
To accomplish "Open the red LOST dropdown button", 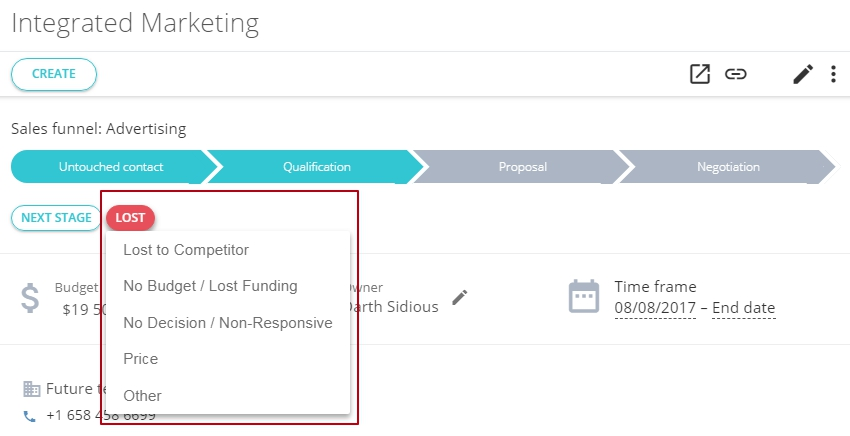I will tap(130, 217).
